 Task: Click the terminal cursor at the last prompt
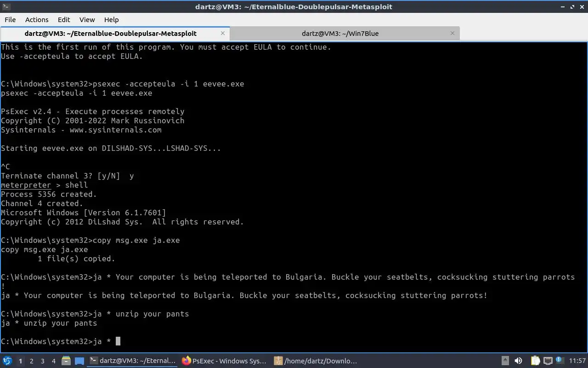tap(118, 341)
